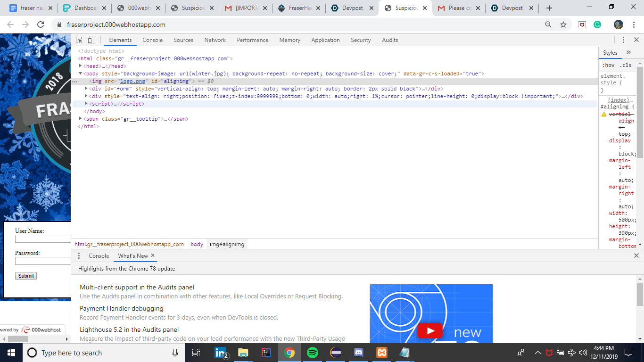Open the DevTools customize three-dot menu
Image resolution: width=644 pixels, height=362 pixels.
tap(623, 40)
